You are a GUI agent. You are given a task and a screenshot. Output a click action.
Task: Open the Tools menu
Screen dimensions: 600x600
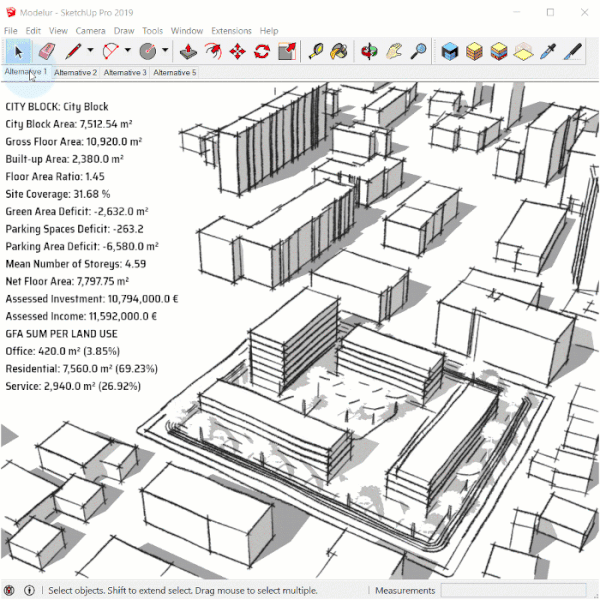click(x=152, y=31)
